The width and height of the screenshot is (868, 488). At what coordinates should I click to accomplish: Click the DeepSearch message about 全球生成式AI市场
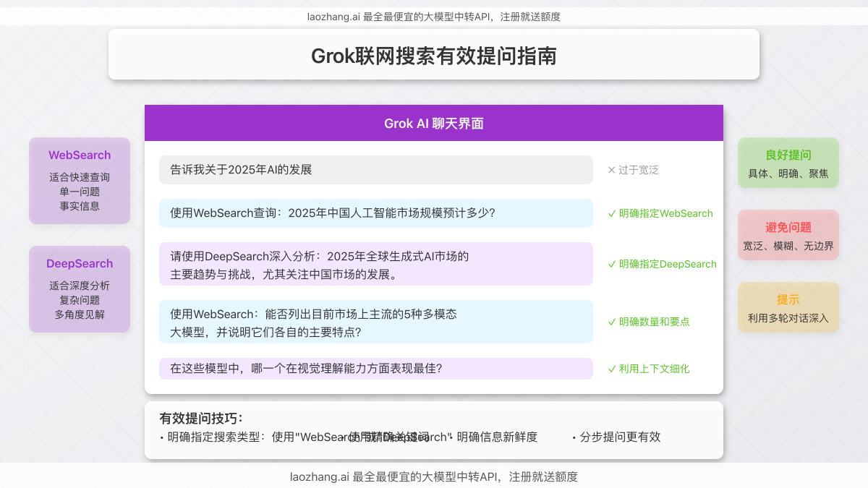click(x=376, y=264)
